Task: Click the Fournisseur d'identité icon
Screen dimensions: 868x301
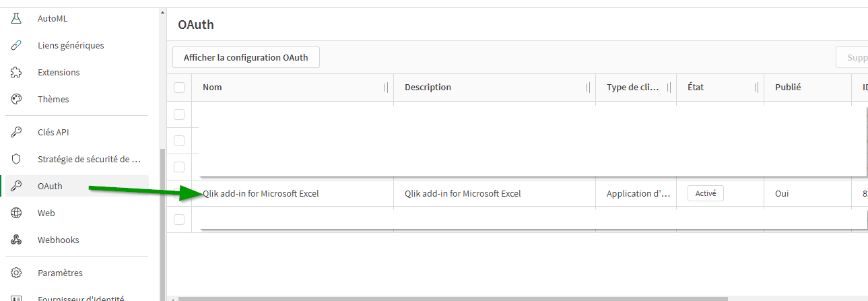Action: [x=17, y=298]
